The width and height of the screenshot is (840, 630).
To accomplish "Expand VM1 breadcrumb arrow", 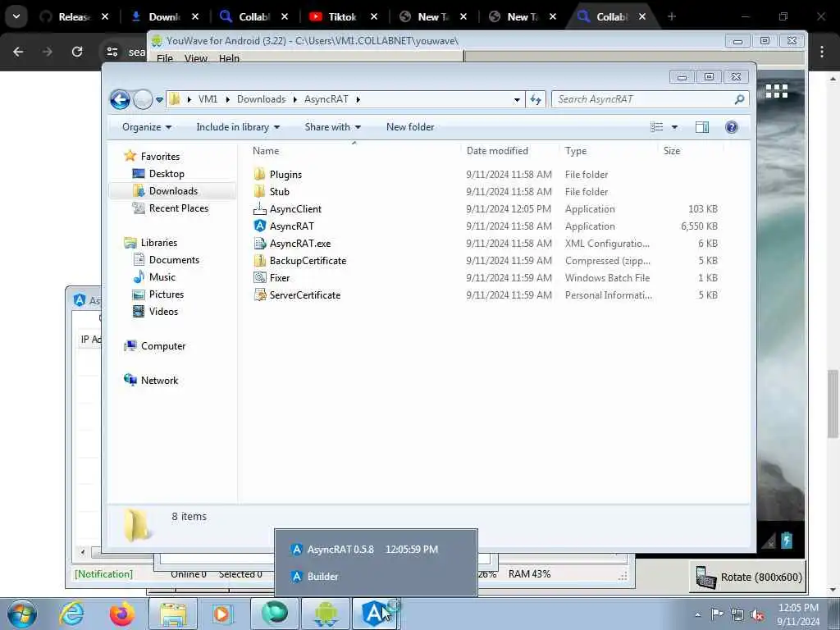I will coord(228,99).
